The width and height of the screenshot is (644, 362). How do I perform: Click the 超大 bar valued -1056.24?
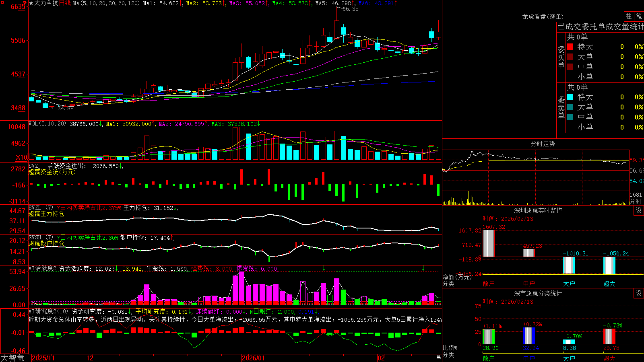coord(609,265)
